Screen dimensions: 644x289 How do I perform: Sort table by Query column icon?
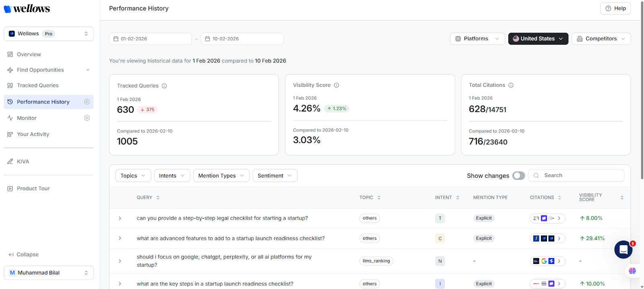[158, 198]
